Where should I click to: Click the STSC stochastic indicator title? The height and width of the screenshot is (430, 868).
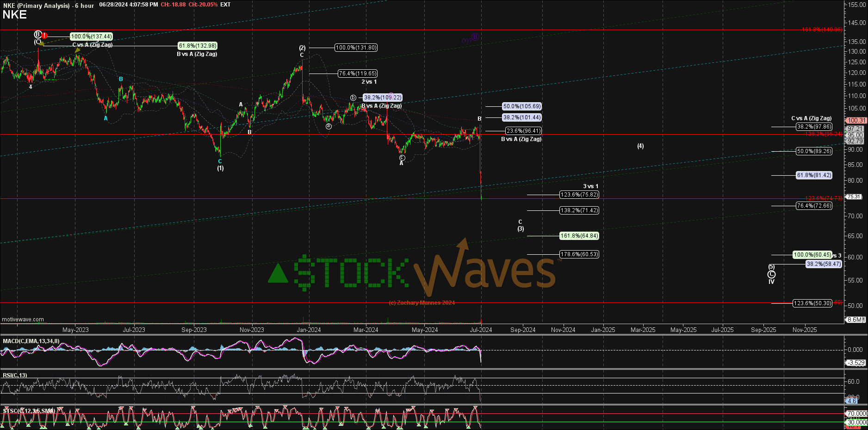point(29,411)
